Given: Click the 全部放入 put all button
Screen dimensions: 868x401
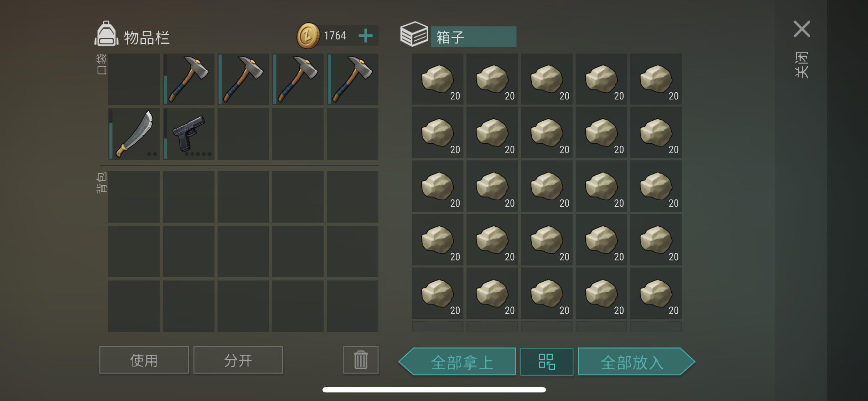Looking at the screenshot, I should [x=636, y=361].
